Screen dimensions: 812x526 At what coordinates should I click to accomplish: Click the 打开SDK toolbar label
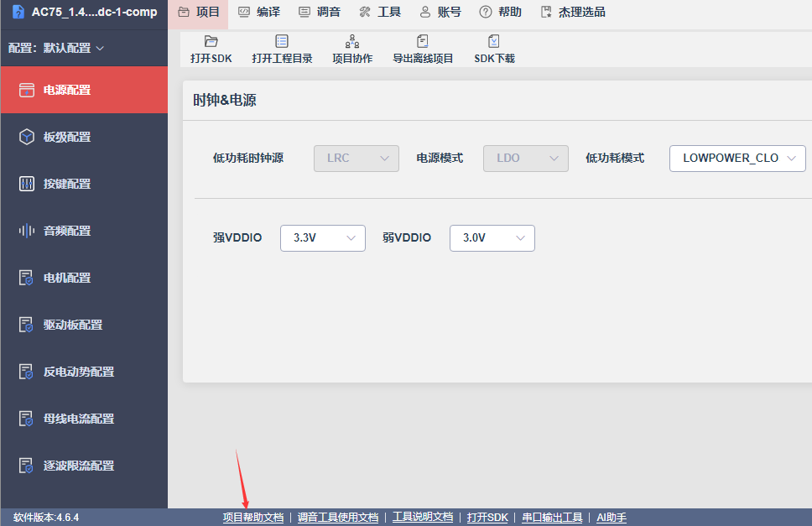click(x=211, y=59)
